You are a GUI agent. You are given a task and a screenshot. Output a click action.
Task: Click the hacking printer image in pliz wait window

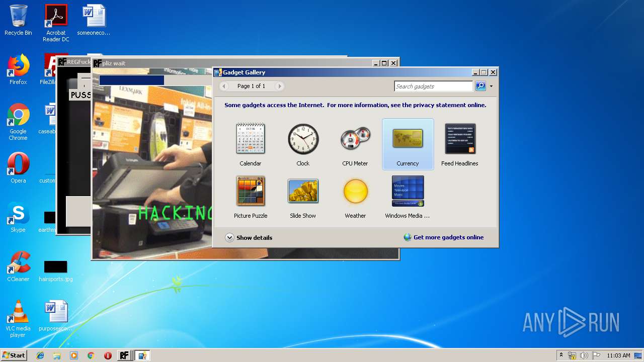pyautogui.click(x=152, y=163)
